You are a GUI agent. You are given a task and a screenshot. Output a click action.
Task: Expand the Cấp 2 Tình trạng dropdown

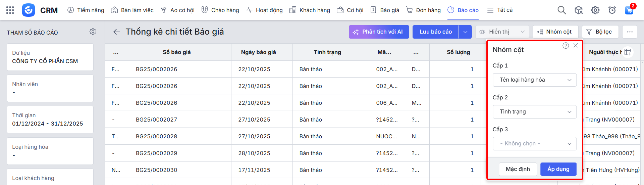[534, 112]
